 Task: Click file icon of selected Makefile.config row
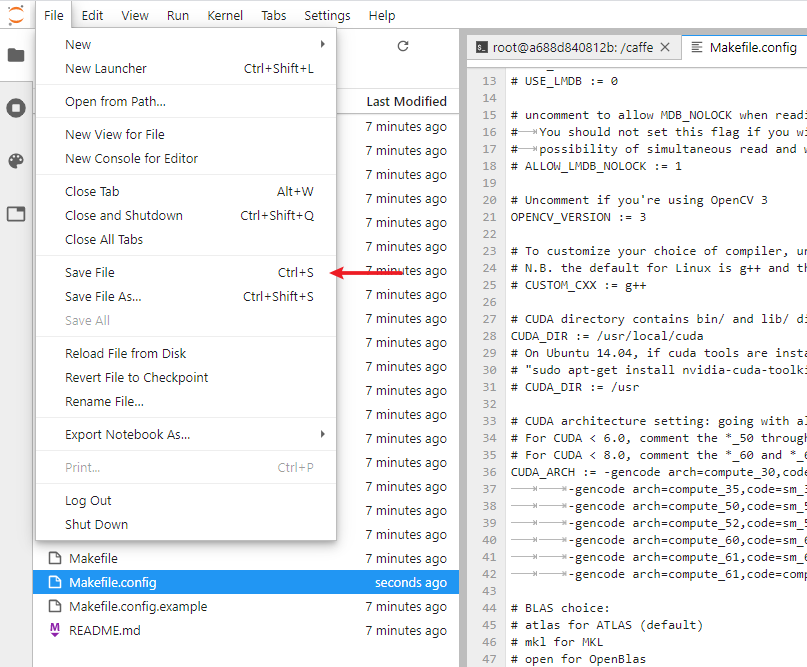pos(55,582)
